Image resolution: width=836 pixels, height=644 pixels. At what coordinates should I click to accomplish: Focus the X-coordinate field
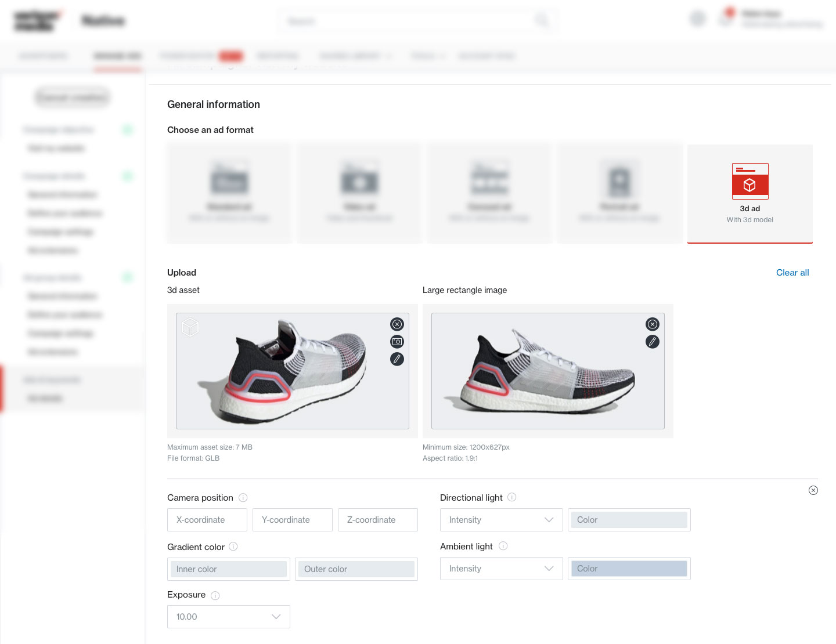(207, 520)
